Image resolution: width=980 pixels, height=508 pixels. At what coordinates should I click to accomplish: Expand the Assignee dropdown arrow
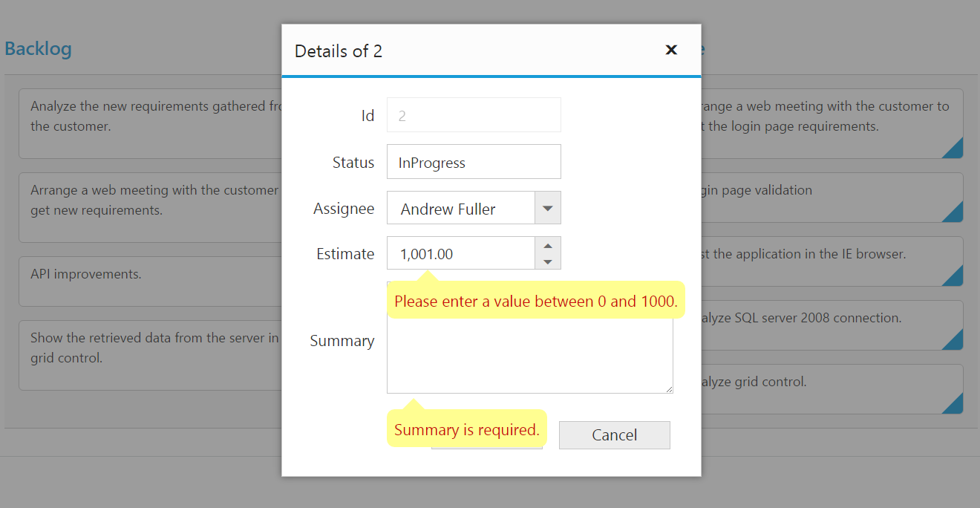coord(548,209)
